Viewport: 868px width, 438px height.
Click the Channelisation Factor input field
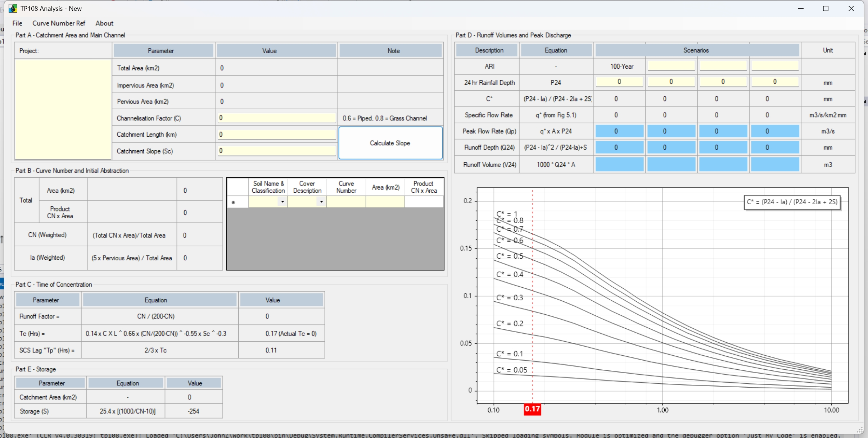(276, 118)
